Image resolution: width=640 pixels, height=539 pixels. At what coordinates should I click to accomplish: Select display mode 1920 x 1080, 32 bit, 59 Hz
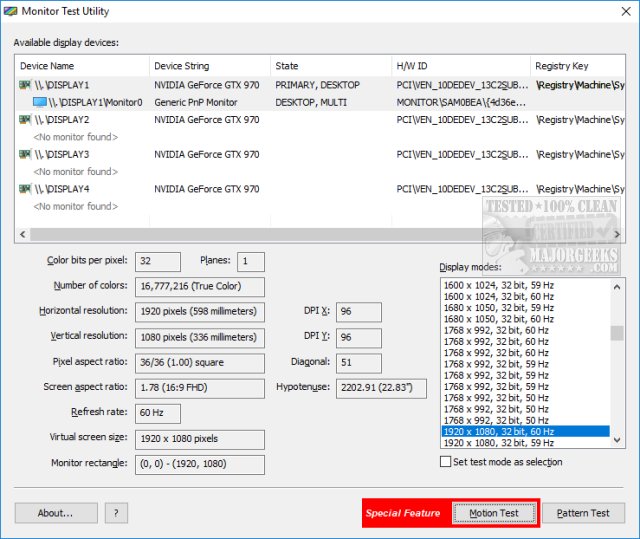526,443
